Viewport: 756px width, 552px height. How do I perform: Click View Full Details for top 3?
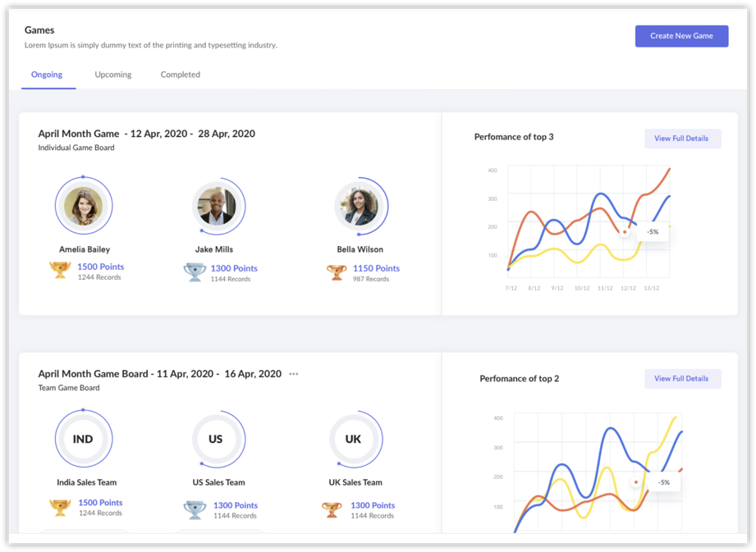tap(682, 139)
